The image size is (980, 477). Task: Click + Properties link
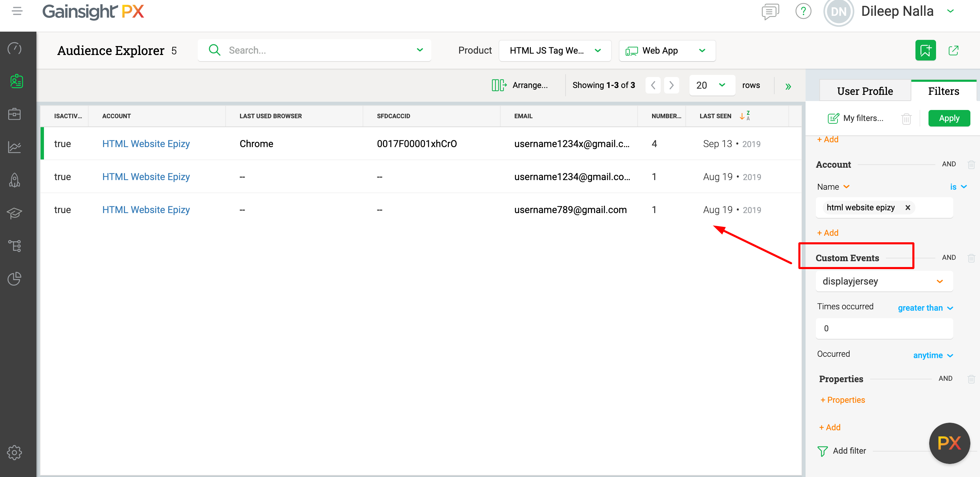tap(842, 400)
